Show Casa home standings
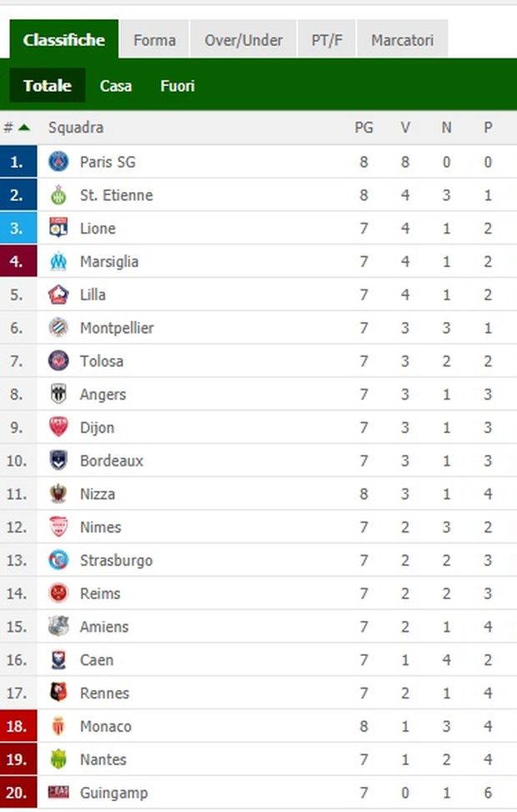 pos(115,85)
